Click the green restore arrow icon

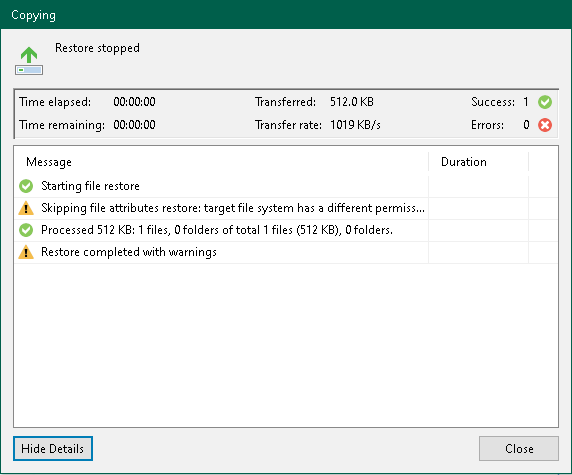29,60
